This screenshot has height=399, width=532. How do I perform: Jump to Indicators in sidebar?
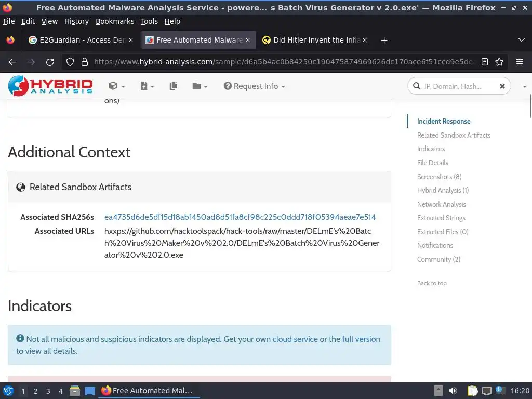431,149
